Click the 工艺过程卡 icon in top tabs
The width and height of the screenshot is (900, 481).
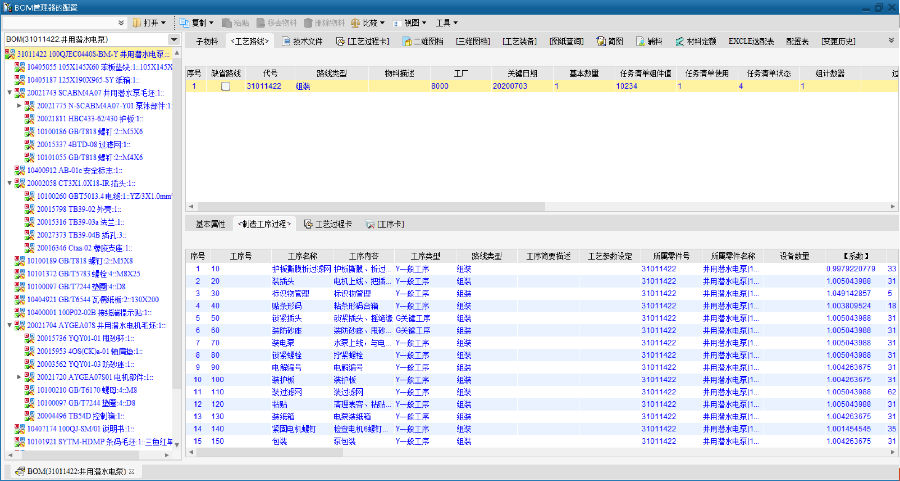click(340, 42)
